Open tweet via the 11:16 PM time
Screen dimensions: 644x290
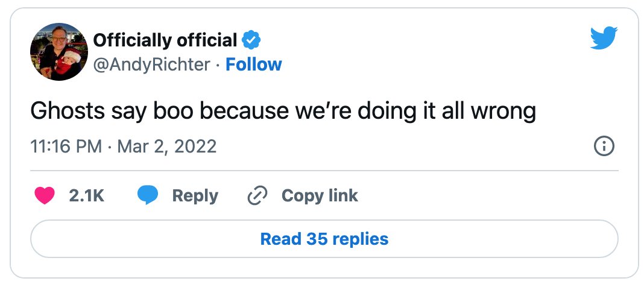[66, 147]
